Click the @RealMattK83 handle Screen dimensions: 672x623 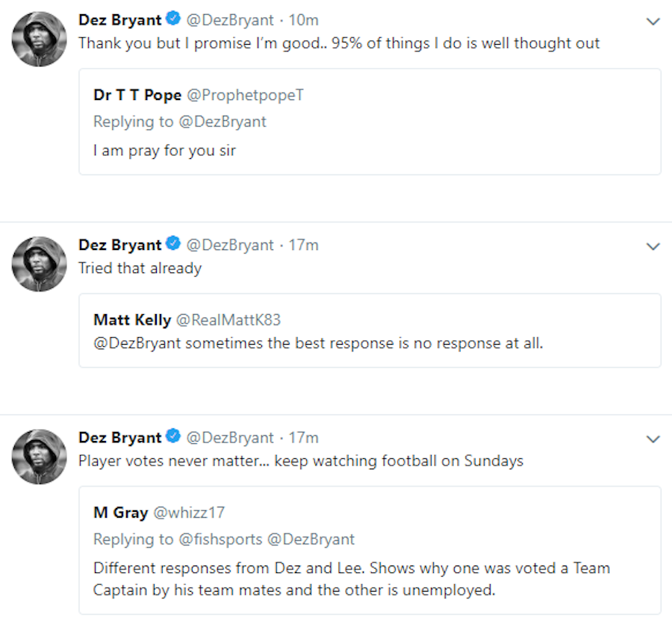click(x=228, y=319)
